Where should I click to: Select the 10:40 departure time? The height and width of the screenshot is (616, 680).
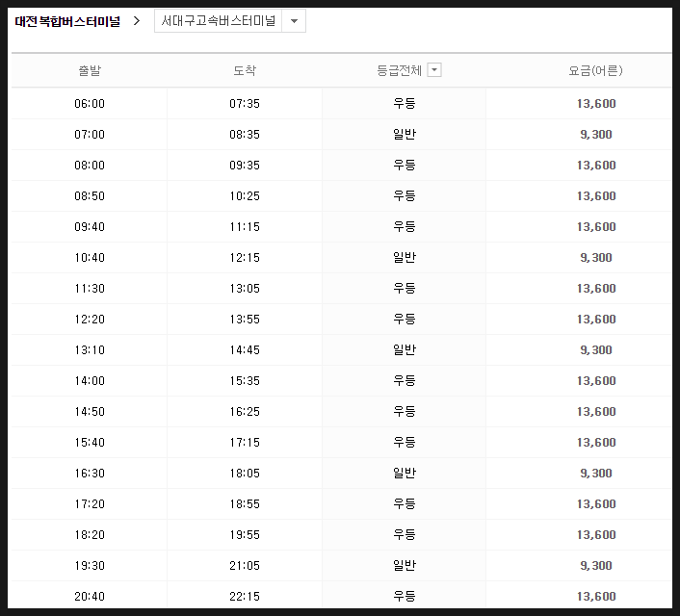tap(90, 258)
